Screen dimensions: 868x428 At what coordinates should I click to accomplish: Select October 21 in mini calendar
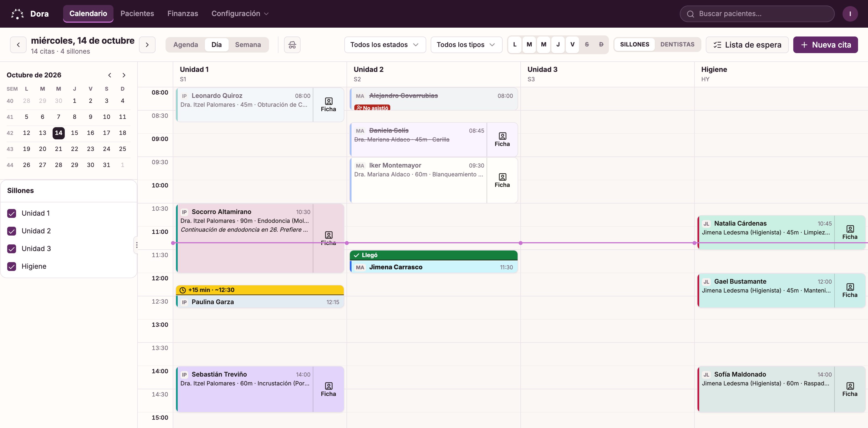pos(59,149)
